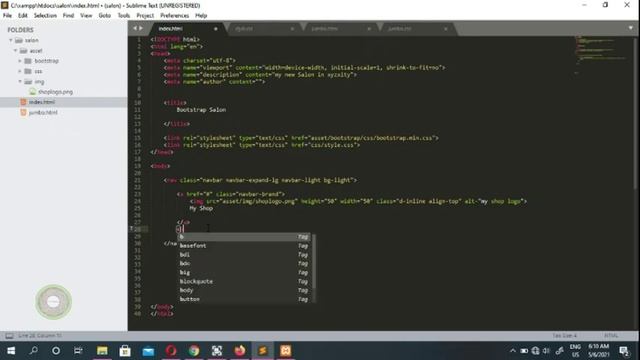Collapse the img folder arrow

tap(20, 82)
